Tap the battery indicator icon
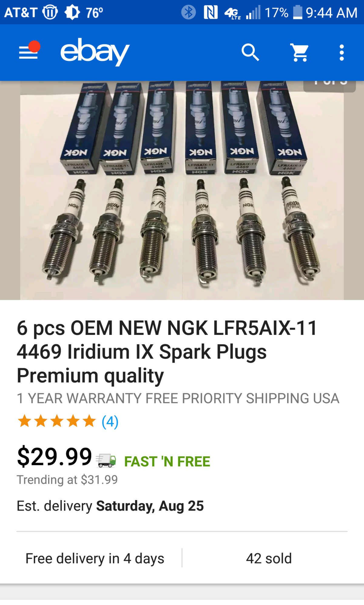The width and height of the screenshot is (364, 605). (x=298, y=12)
